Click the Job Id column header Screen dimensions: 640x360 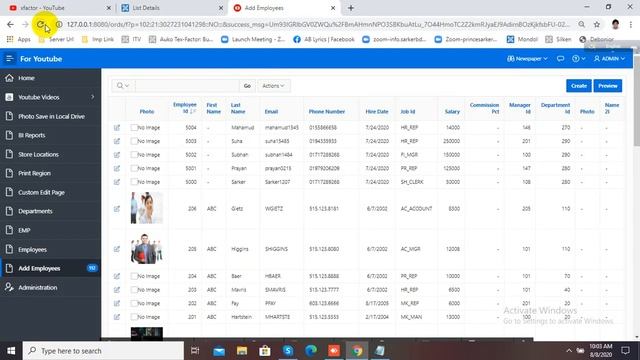[407, 111]
